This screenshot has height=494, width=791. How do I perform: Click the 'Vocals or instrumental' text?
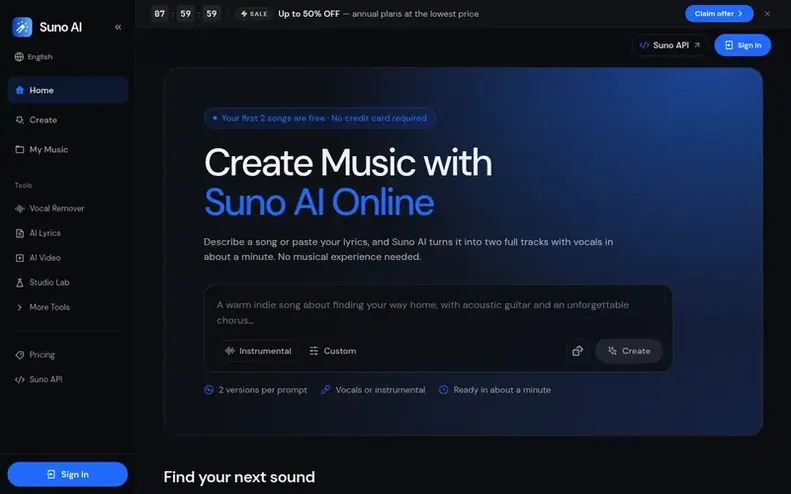380,390
